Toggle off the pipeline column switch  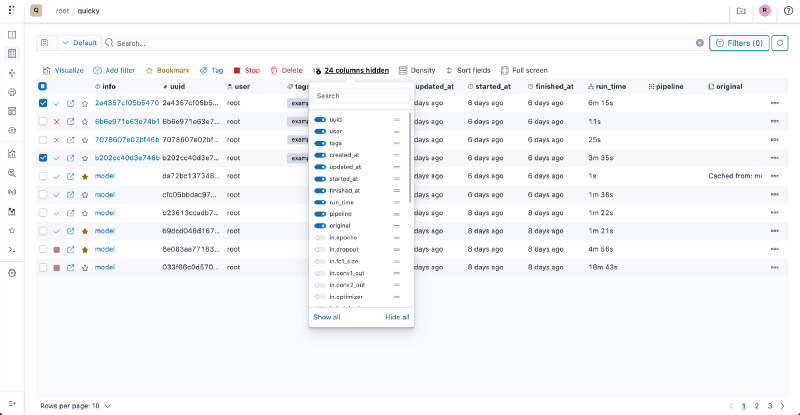(x=320, y=214)
